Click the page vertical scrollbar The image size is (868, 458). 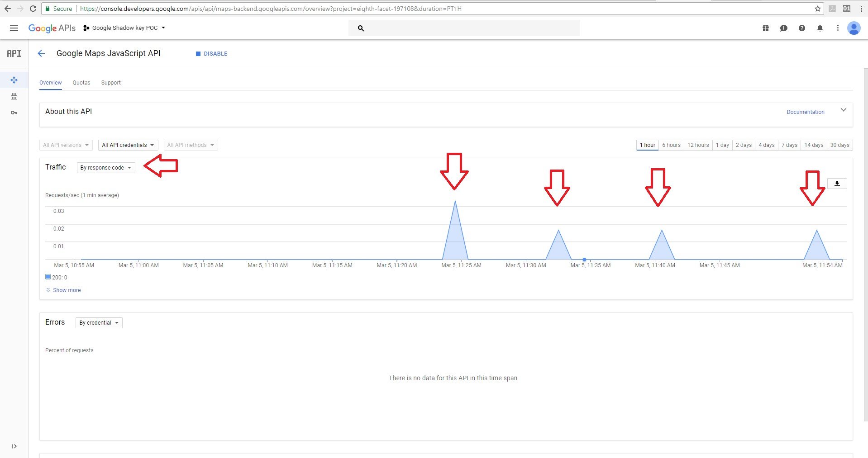(866, 244)
